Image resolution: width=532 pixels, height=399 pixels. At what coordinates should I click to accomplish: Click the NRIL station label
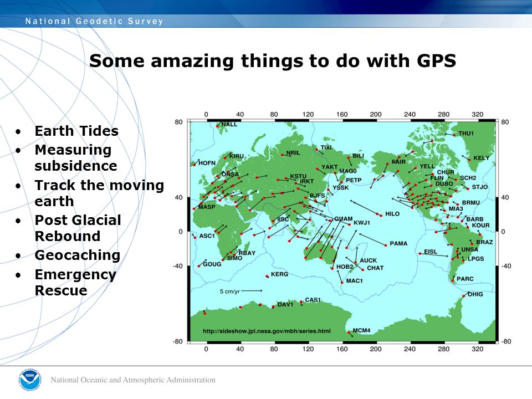click(x=293, y=153)
